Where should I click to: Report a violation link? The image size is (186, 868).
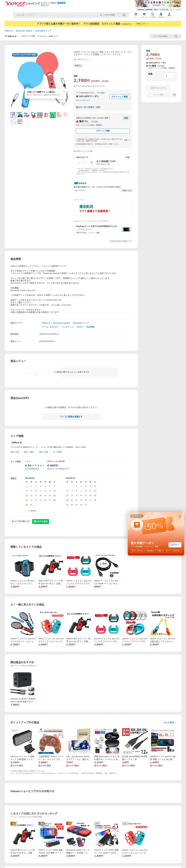coord(121,241)
